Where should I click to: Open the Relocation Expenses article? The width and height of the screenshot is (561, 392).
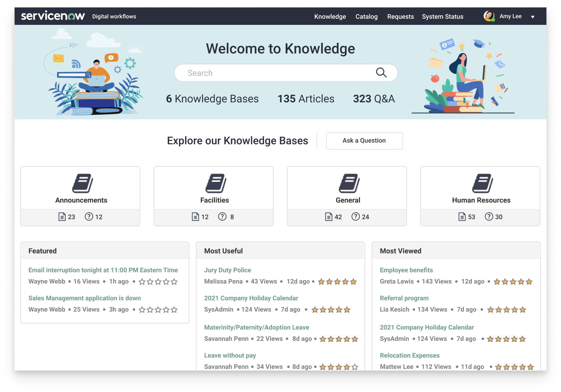coord(409,355)
